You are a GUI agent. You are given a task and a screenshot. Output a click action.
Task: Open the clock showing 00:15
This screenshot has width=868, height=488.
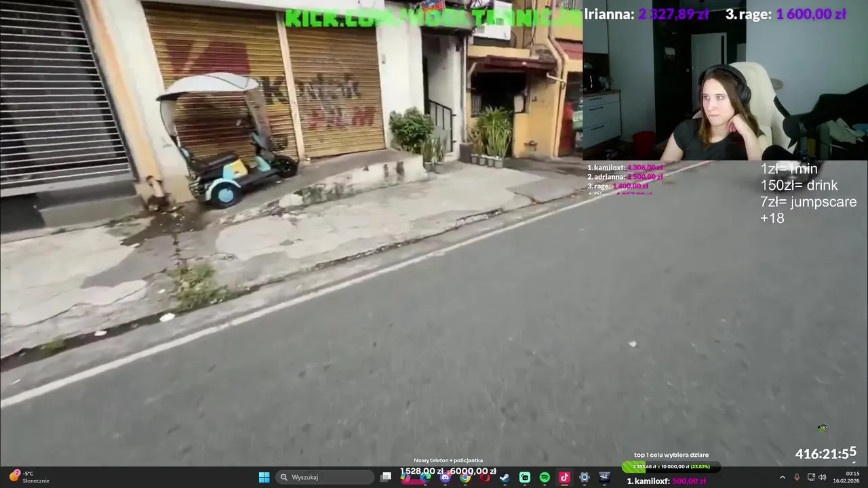pos(846,477)
